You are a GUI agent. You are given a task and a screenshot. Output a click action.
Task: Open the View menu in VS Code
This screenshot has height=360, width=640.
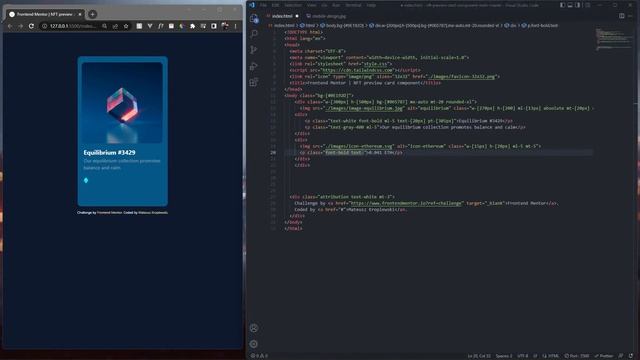click(x=311, y=5)
